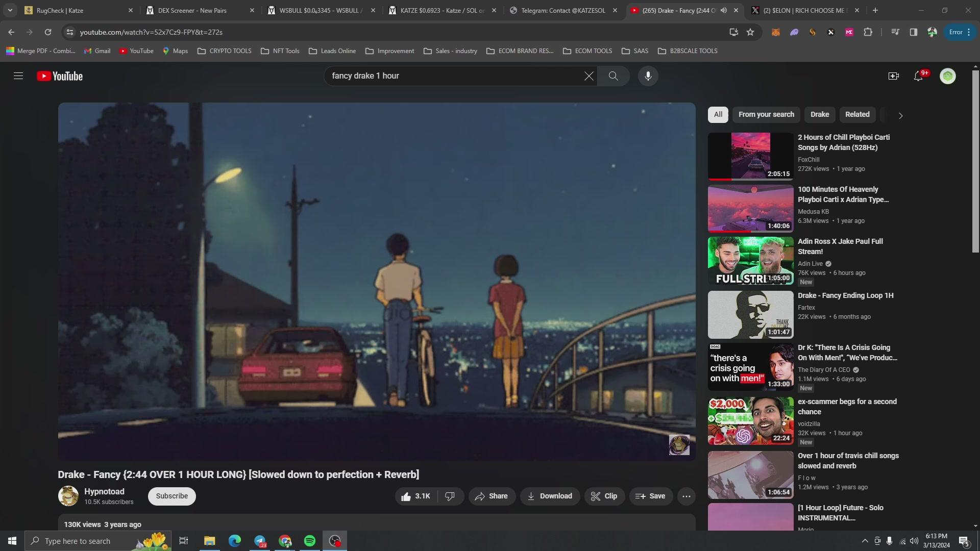
Task: Open File Explorer from the taskbar
Action: click(x=210, y=541)
